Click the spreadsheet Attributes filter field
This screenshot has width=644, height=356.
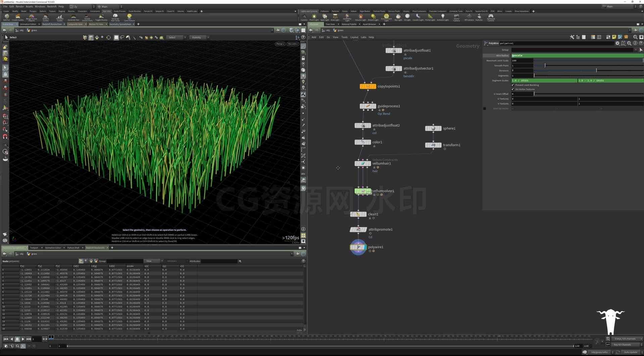click(219, 261)
